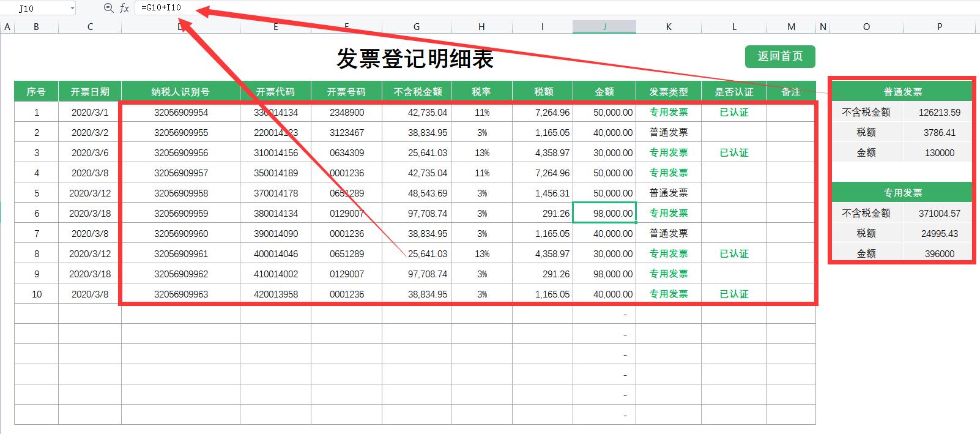Screen dimensions: 980x434
Task: Click taxpayer ID 32056909954
Action: pos(180,112)
